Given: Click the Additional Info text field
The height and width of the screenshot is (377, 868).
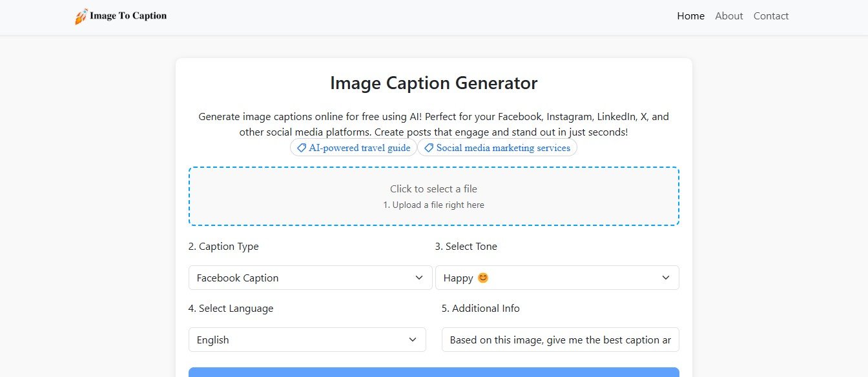Looking at the screenshot, I should [559, 340].
